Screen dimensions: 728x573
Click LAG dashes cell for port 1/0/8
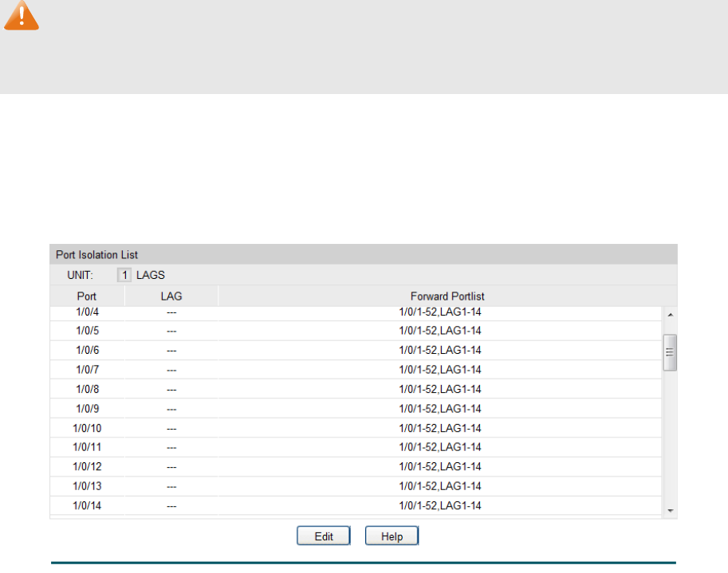(x=171, y=390)
